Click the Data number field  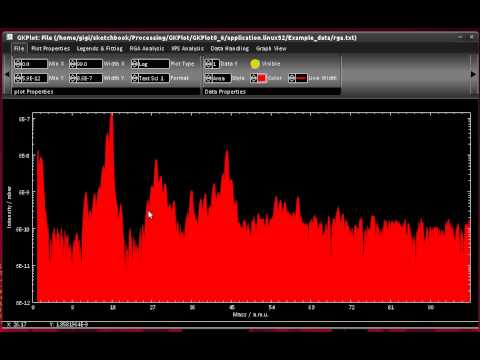click(x=215, y=64)
